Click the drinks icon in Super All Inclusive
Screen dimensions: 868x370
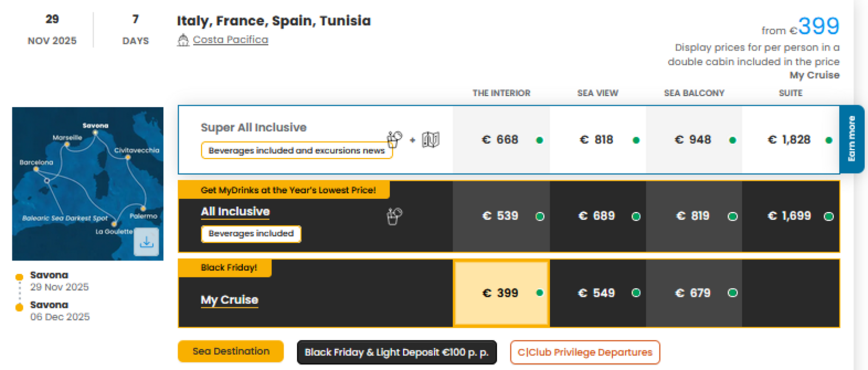(394, 139)
